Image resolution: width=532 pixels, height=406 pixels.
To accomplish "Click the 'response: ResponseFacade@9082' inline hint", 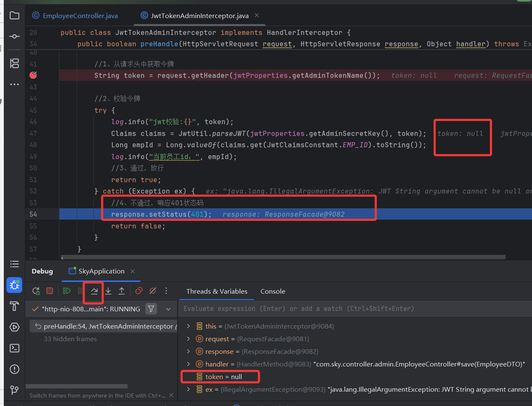I will pos(283,214).
